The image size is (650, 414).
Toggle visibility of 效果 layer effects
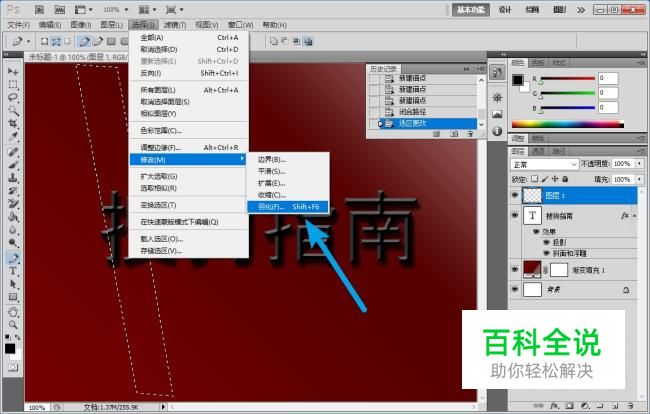click(x=536, y=232)
